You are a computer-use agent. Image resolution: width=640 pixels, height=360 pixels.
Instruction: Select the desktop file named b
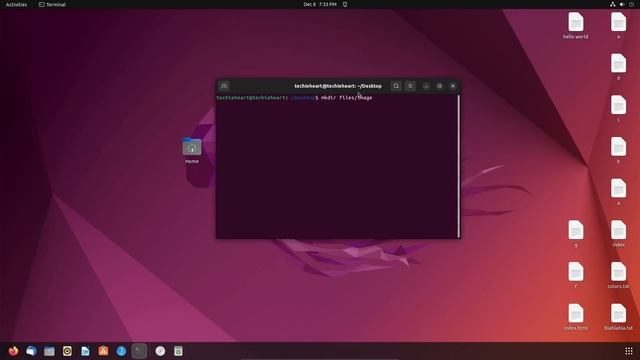click(x=618, y=151)
